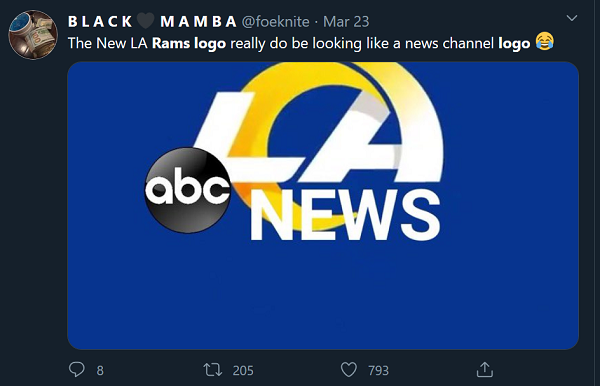This screenshot has width=600, height=386.
Task: Retweet this post using the retweet icon
Action: [212, 370]
